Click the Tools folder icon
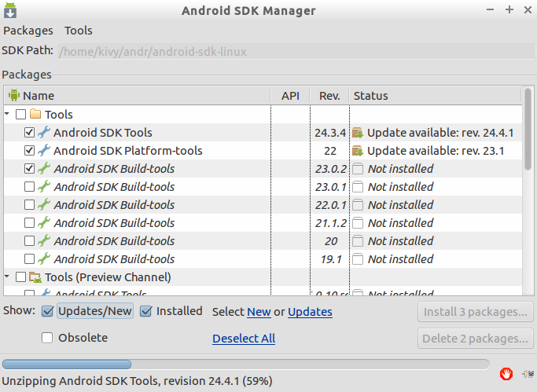Screen dimensions: 537x392 pos(35,114)
